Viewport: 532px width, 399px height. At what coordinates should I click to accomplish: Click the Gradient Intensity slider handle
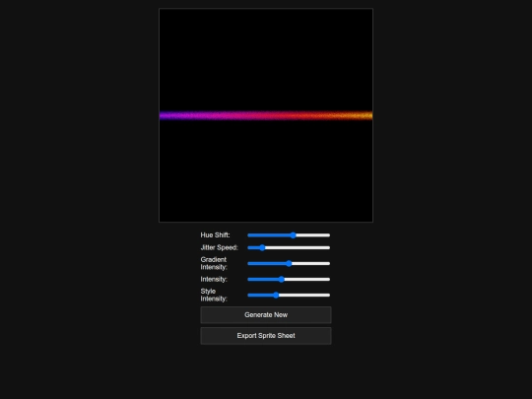289,263
